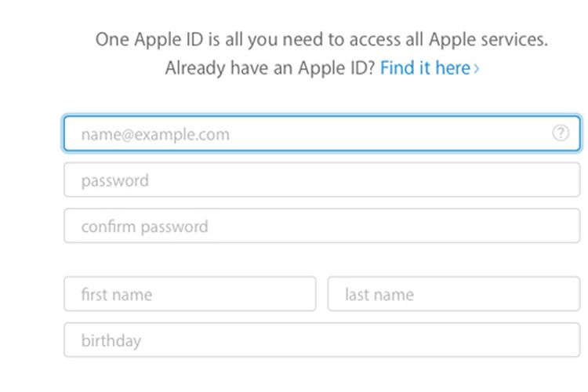The height and width of the screenshot is (392, 588).
Task: Open the birthday field
Action: pyautogui.click(x=322, y=339)
